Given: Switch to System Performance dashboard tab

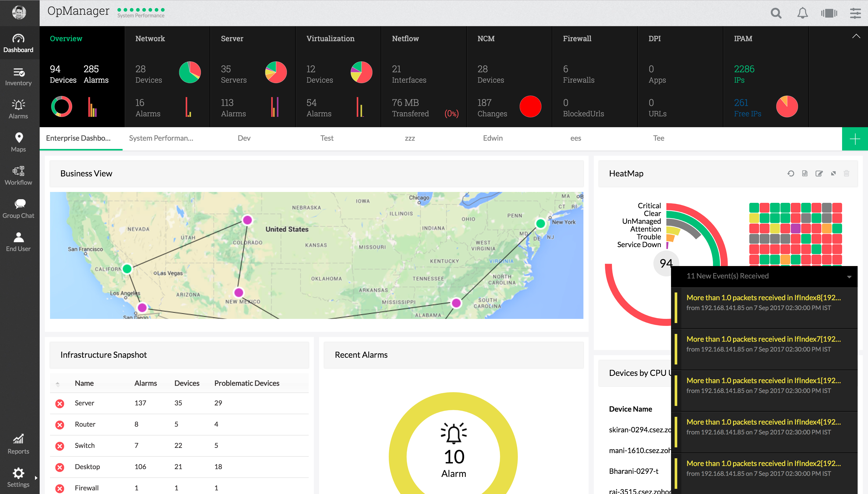Looking at the screenshot, I should coord(161,138).
